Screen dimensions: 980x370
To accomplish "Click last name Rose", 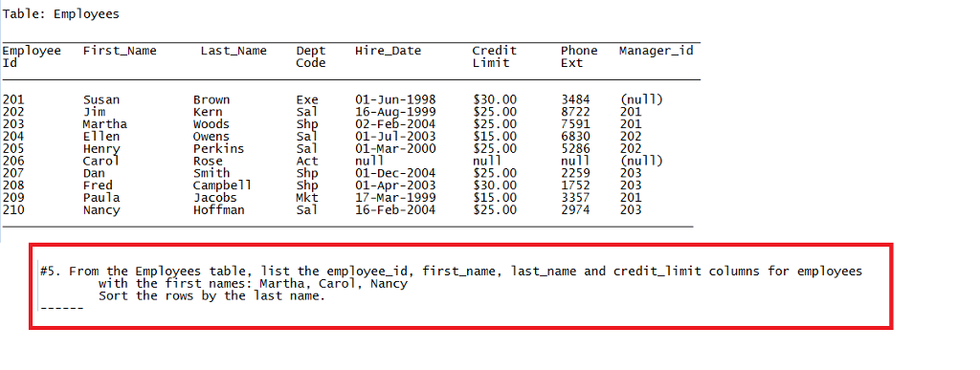I will 208,161.
